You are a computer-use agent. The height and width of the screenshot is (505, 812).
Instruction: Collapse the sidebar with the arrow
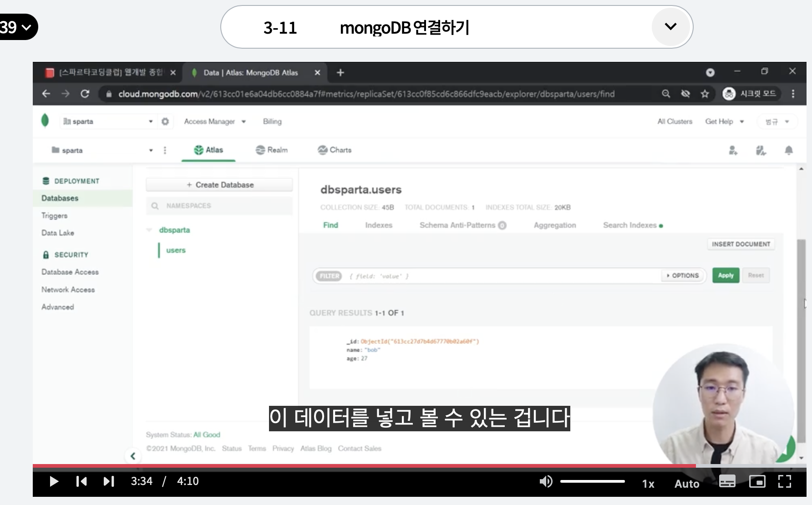click(x=132, y=456)
